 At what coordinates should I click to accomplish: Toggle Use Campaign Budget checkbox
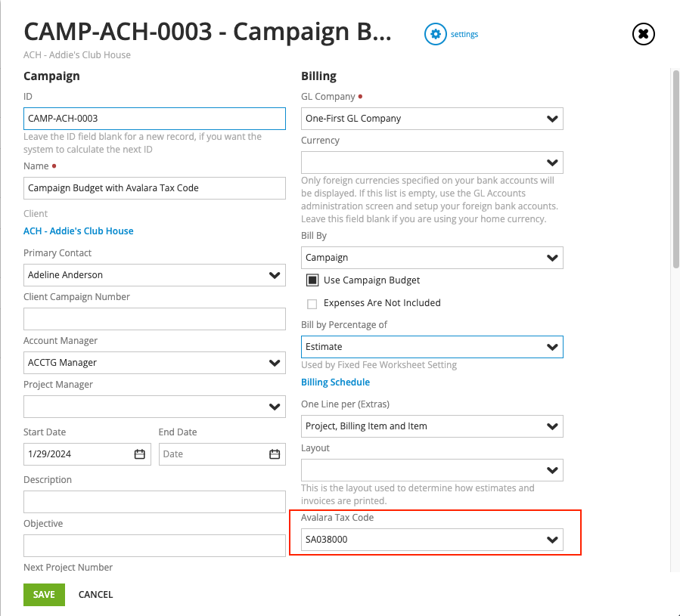tap(312, 280)
